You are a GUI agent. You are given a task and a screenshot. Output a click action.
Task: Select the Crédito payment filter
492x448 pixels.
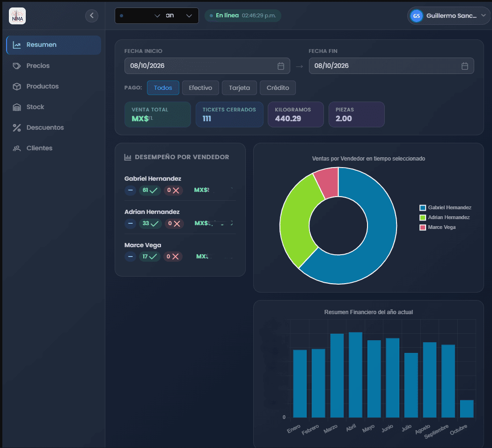pos(278,88)
